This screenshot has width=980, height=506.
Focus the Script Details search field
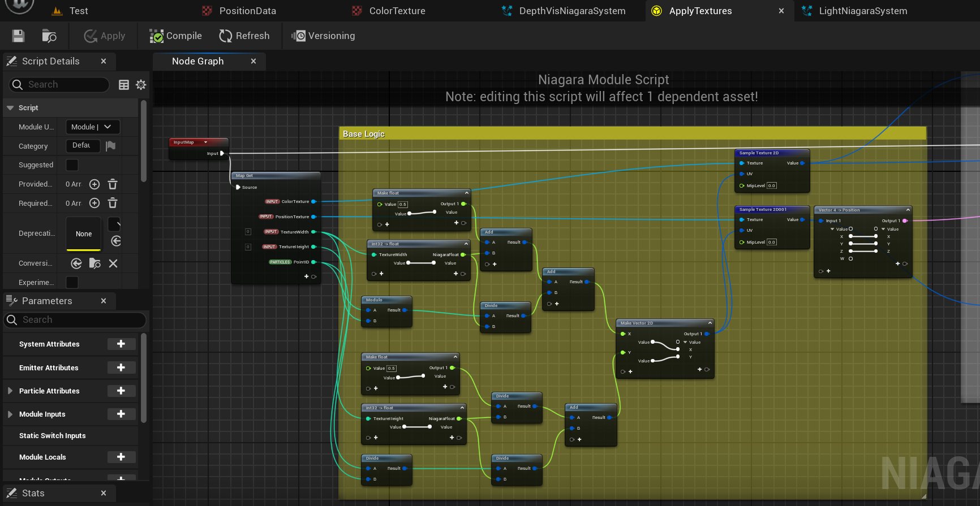[x=59, y=85]
